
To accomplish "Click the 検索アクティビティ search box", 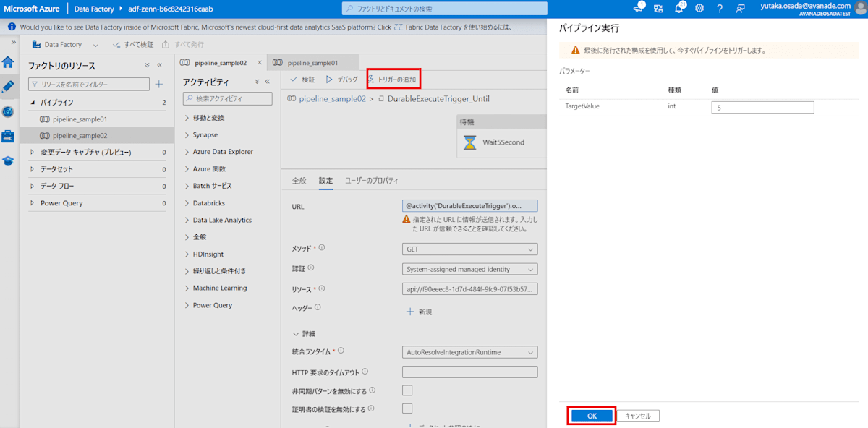I will click(227, 98).
